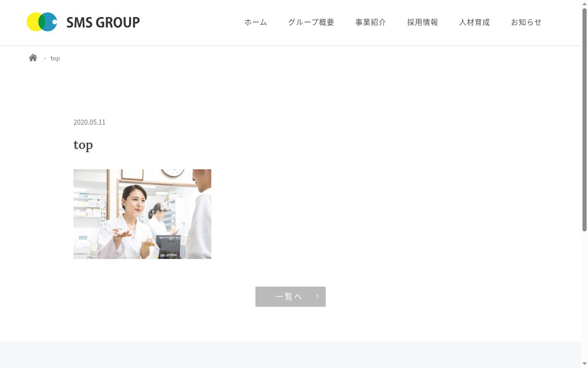Image resolution: width=588 pixels, height=368 pixels.
Task: Click the 一覧へ button
Action: point(290,297)
